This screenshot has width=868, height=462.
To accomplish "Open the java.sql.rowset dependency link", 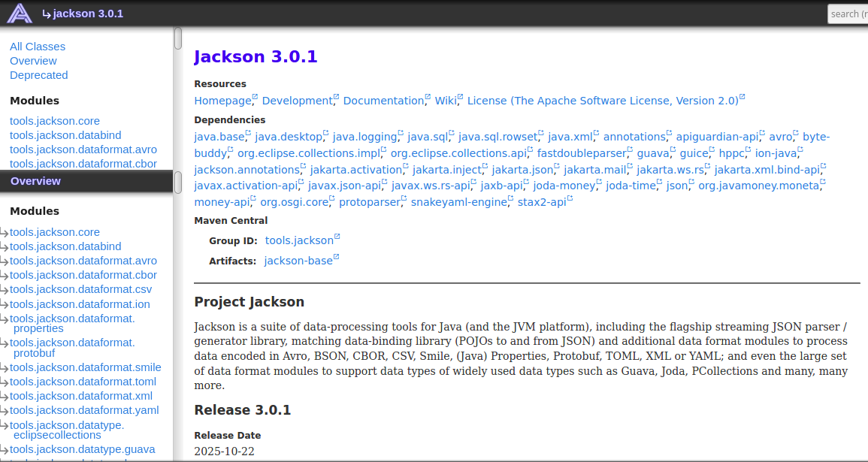I will point(498,137).
